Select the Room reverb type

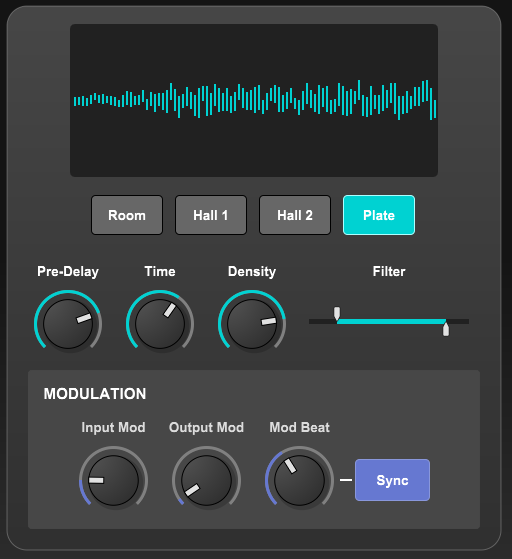point(127,215)
